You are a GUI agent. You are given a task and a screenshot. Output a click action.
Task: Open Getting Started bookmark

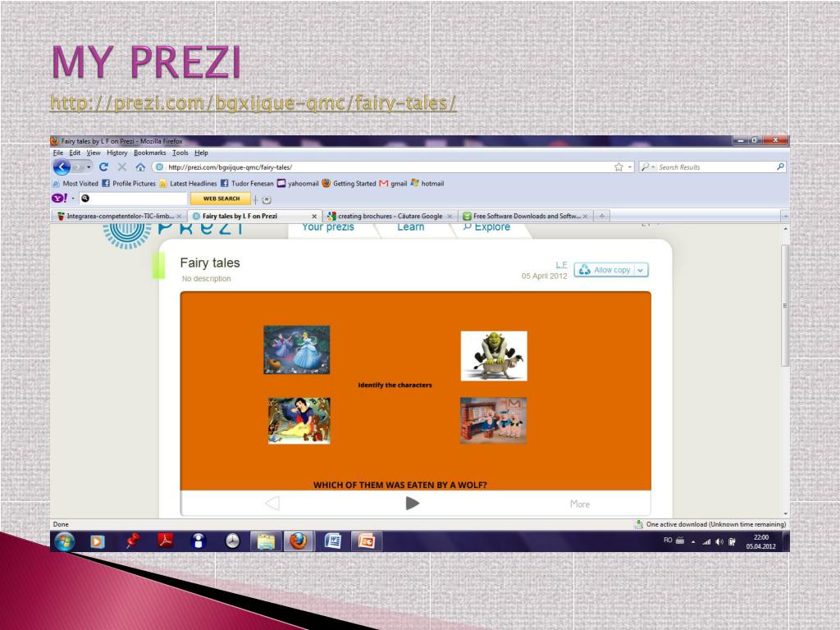point(349,183)
